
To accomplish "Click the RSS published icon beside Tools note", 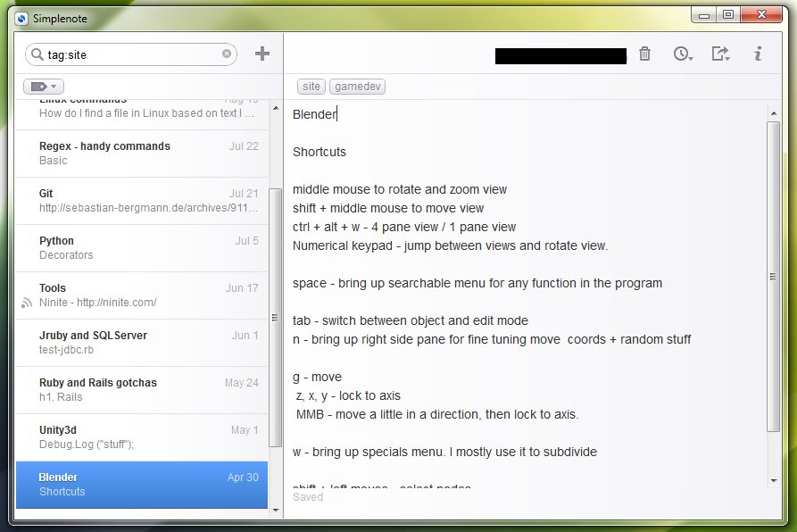I will coord(27,303).
